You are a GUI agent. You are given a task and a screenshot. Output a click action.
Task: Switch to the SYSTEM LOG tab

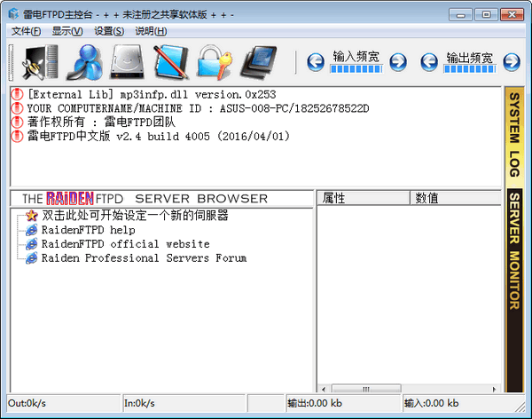[x=514, y=135]
